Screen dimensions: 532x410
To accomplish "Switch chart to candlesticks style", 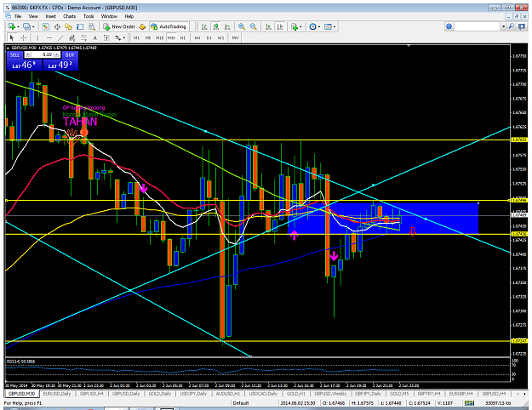I will pyautogui.click(x=216, y=26).
